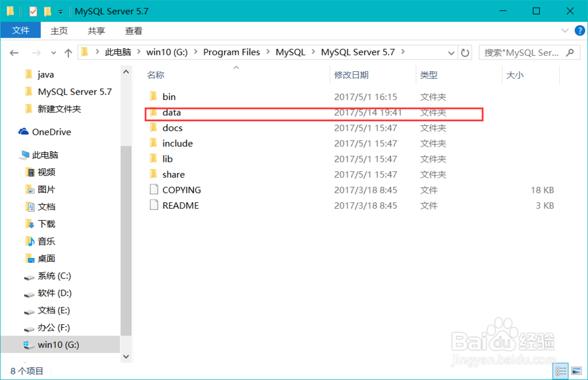Open Help via the question mark icon
Viewport: 588px width, 380px height.
582,30
